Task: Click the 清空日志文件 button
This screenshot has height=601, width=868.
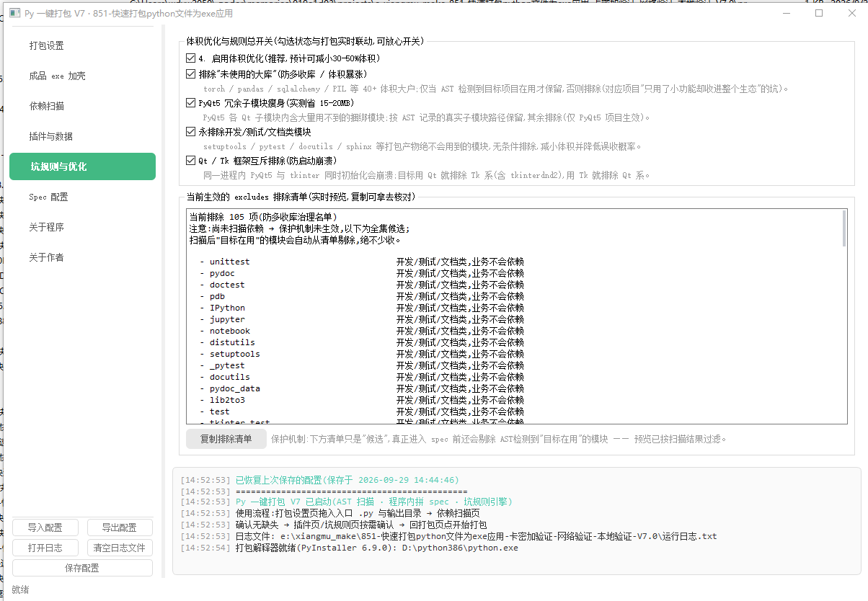Action: 120,548
